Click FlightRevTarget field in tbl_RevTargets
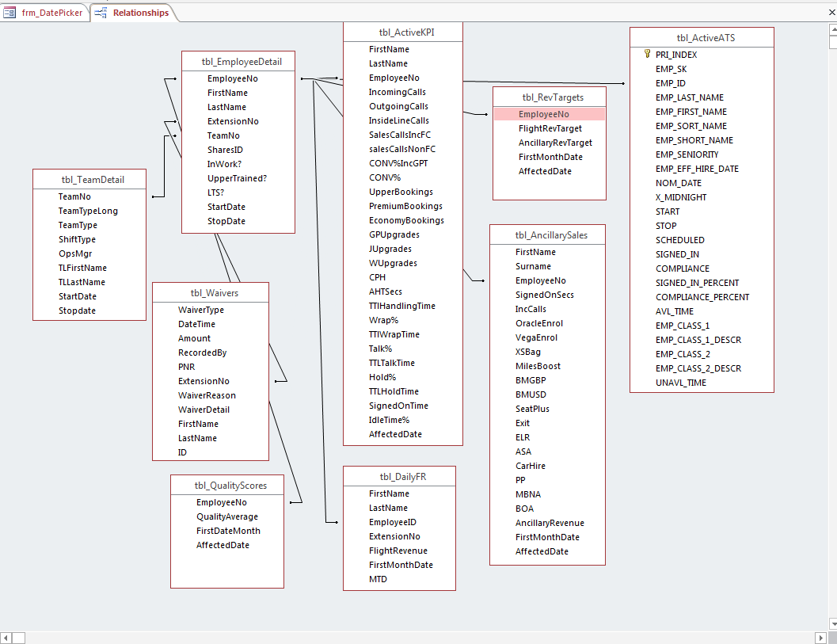This screenshot has width=837, height=644. click(550, 128)
